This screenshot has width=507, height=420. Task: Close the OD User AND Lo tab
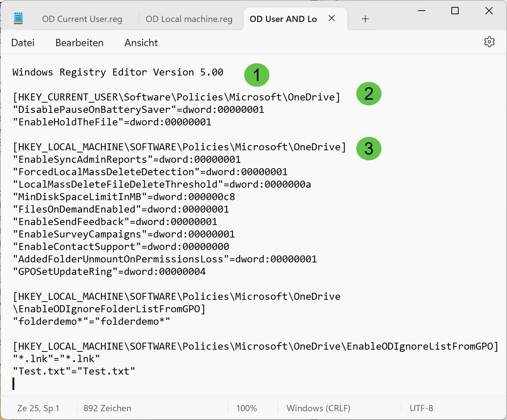(x=332, y=18)
